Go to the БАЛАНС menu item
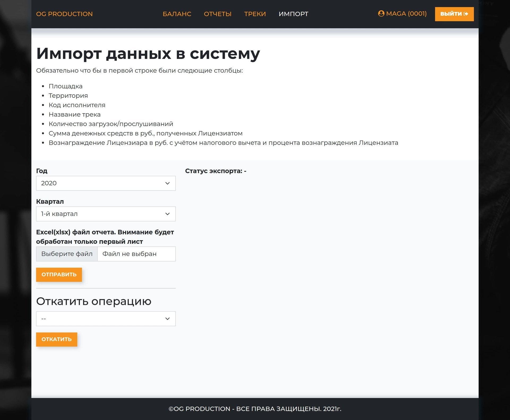 coord(177,14)
